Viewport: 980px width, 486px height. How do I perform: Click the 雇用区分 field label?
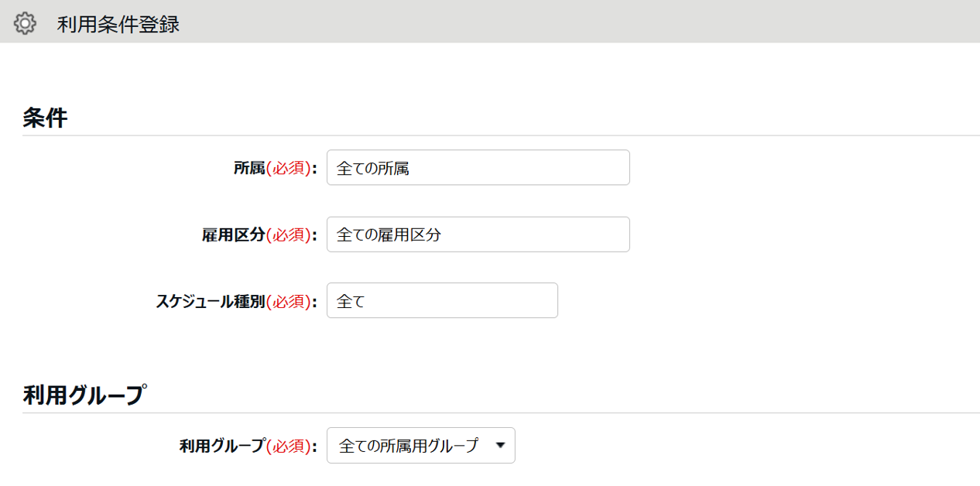point(234,234)
